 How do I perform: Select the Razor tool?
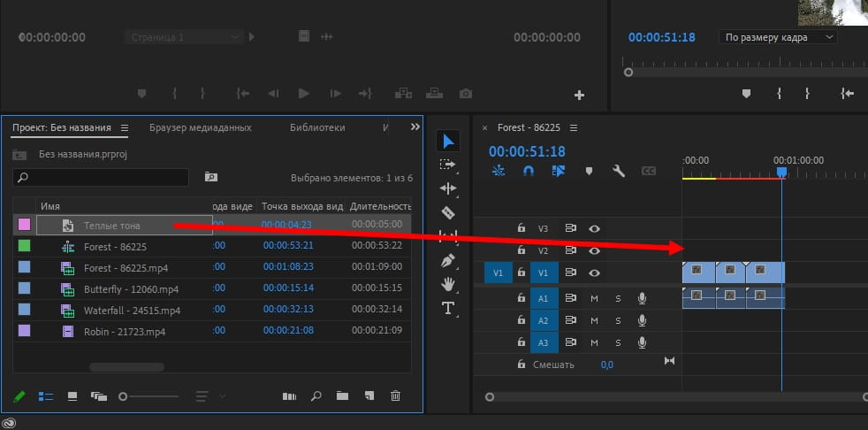[448, 212]
